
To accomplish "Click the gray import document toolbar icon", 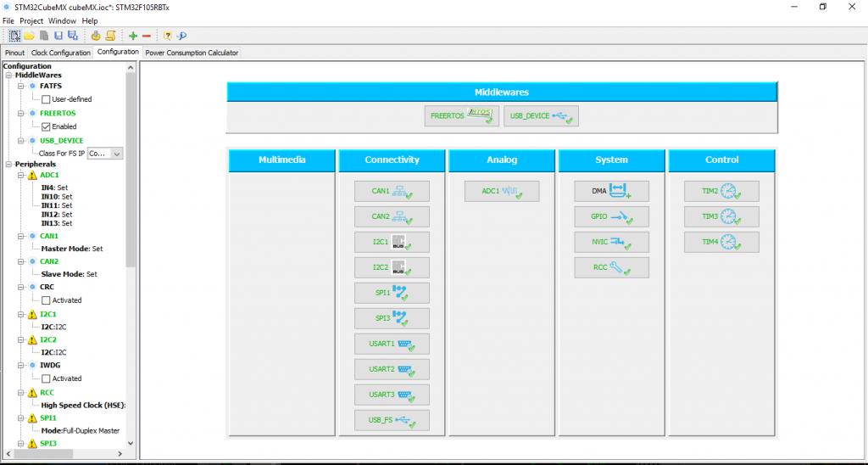I will (44, 36).
